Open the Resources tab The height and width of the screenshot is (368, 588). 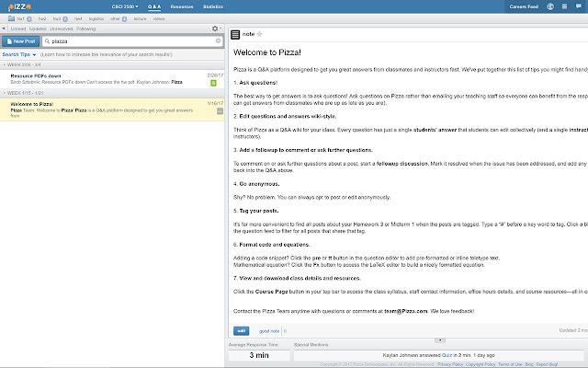tap(182, 6)
